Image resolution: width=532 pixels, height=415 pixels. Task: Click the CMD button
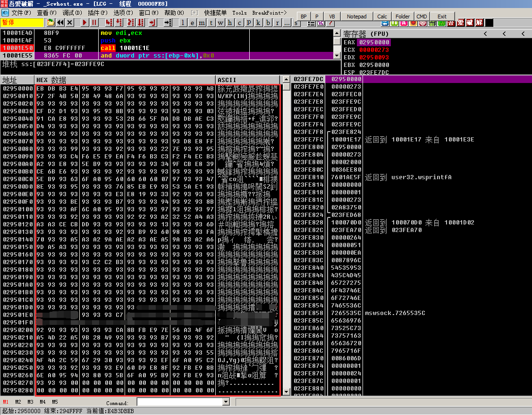point(422,17)
